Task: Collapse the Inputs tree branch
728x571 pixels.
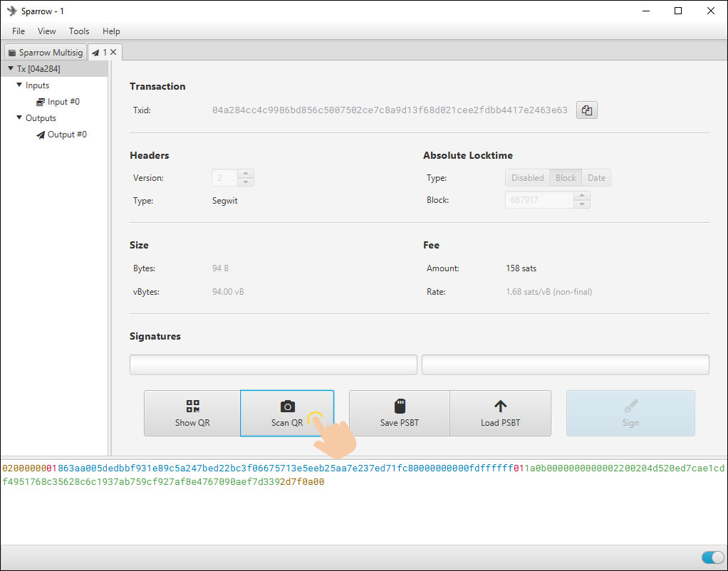Action: [x=19, y=85]
